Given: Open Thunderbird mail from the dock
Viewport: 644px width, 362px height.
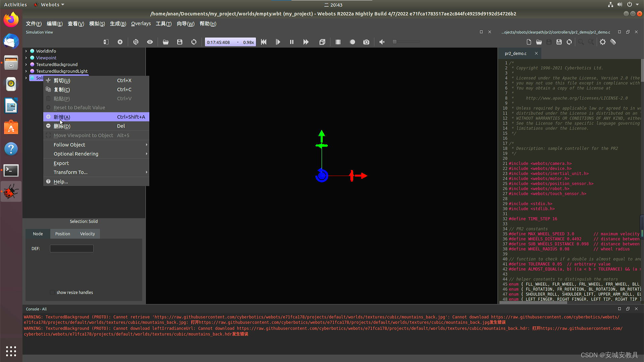Looking at the screenshot, I should click(x=11, y=41).
